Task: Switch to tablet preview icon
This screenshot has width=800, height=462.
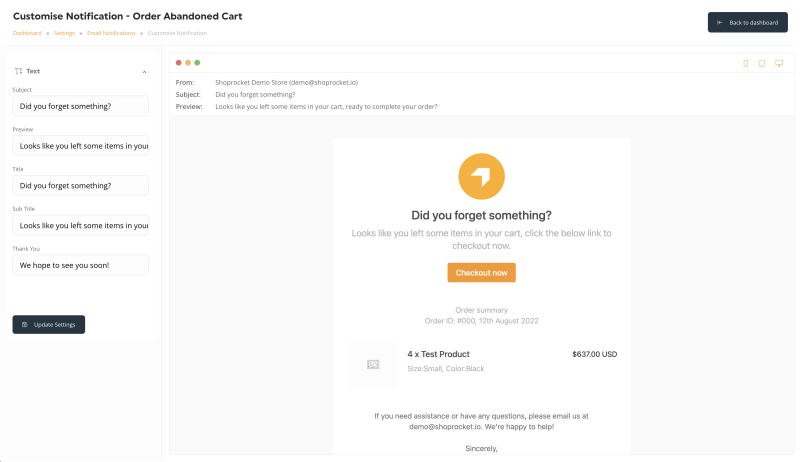Action: click(x=762, y=63)
